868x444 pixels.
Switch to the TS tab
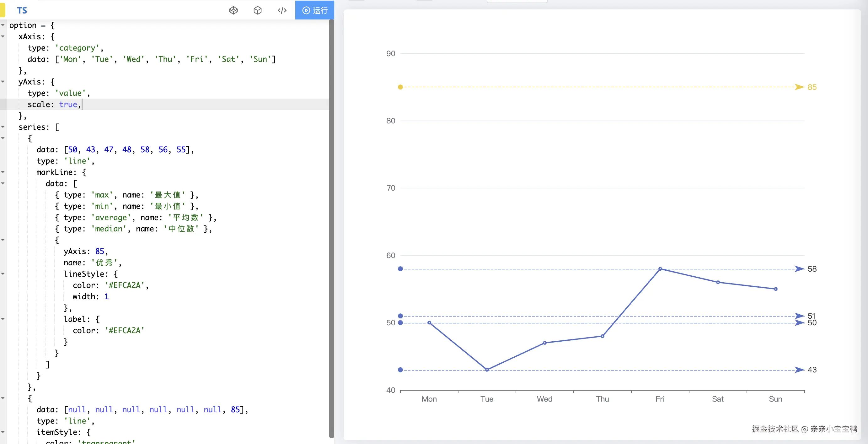click(x=22, y=10)
